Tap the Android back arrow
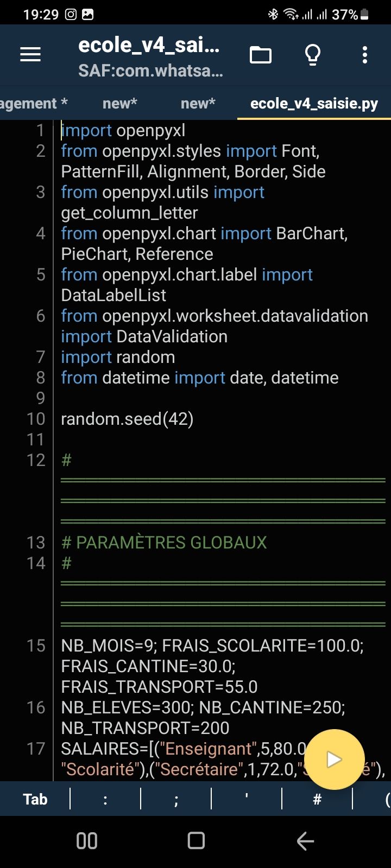Image resolution: width=391 pixels, height=868 pixels. pos(305,841)
